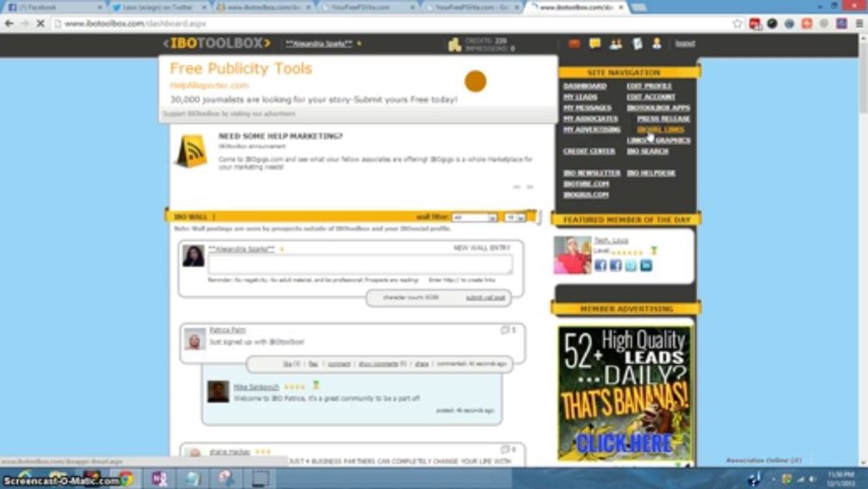Open IBO Newsletter link

[x=592, y=173]
